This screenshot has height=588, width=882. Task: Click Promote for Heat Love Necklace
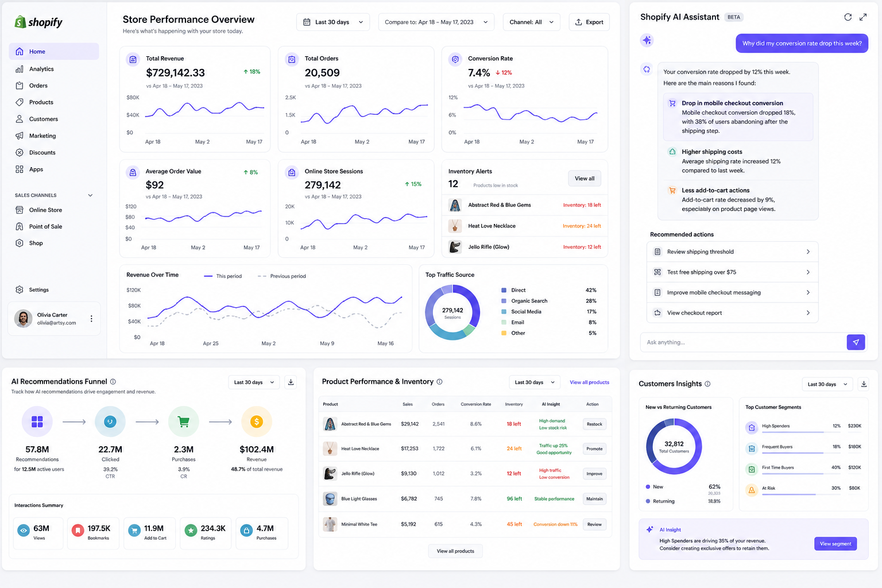594,449
